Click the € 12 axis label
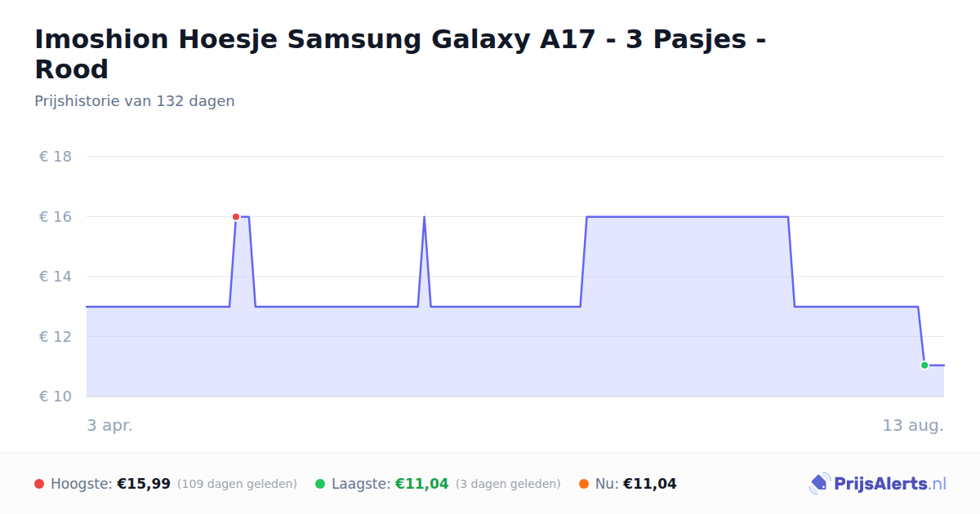Screen dimensions: 980x514 [x=56, y=337]
